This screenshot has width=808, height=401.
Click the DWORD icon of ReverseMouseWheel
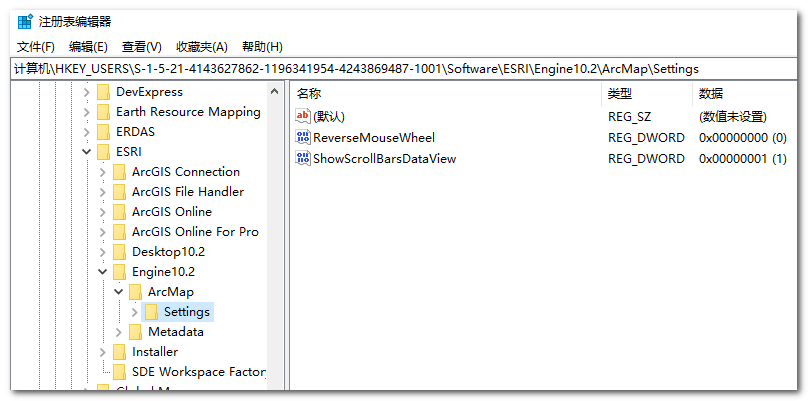coord(303,137)
